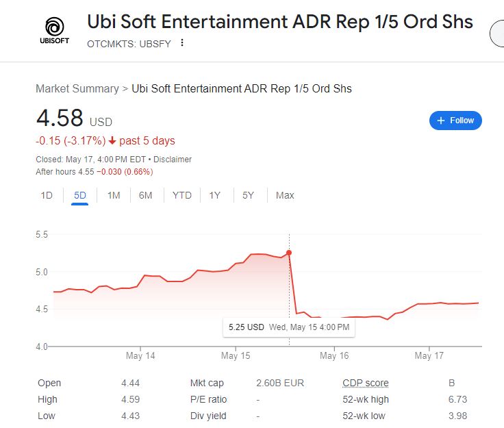The height and width of the screenshot is (428, 504).
Task: Click the May 14 axis label
Action: tap(140, 355)
